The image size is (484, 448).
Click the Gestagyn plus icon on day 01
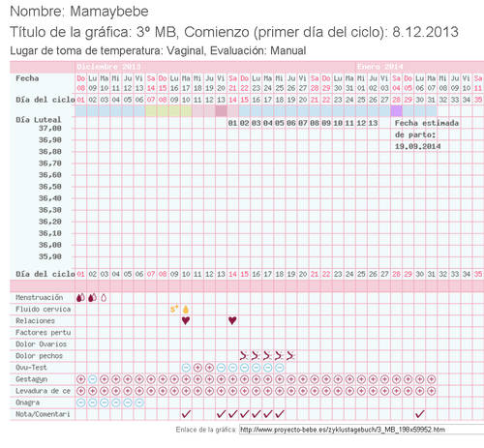[80, 379]
